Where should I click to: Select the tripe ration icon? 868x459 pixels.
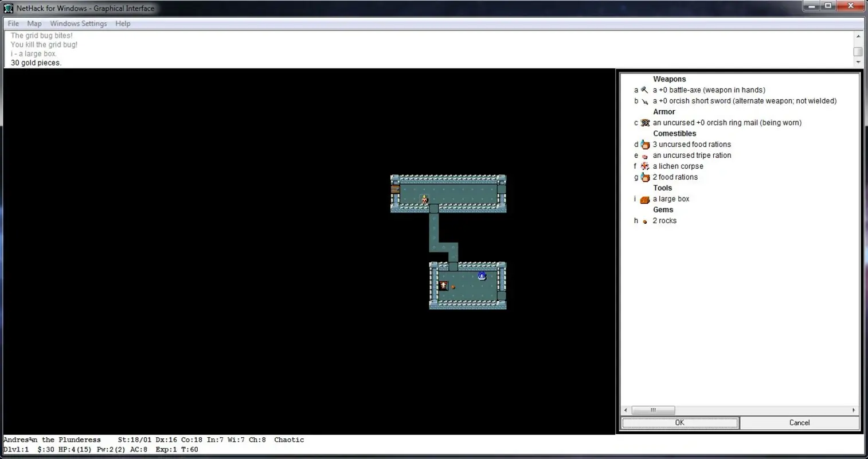(x=644, y=155)
